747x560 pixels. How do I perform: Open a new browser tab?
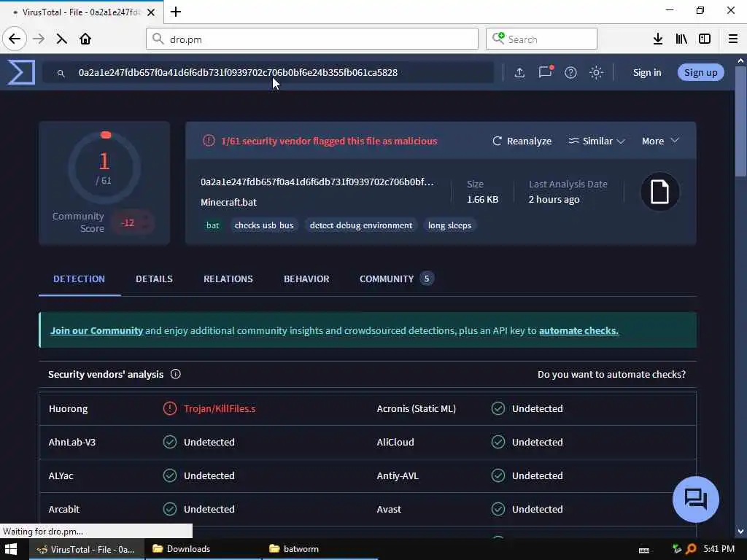(x=176, y=12)
